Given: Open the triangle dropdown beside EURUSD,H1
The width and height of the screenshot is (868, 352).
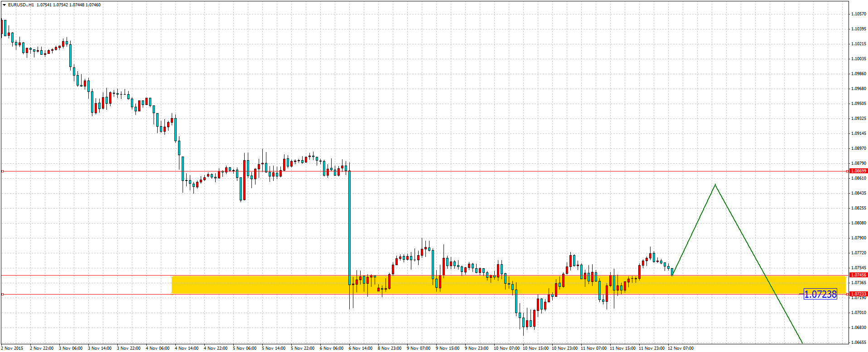Looking at the screenshot, I should click(x=4, y=5).
